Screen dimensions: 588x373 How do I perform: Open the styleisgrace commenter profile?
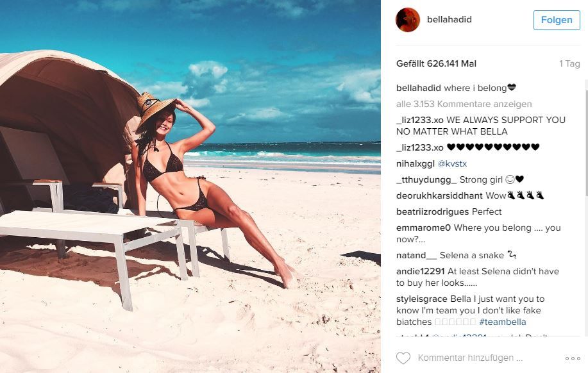421,299
